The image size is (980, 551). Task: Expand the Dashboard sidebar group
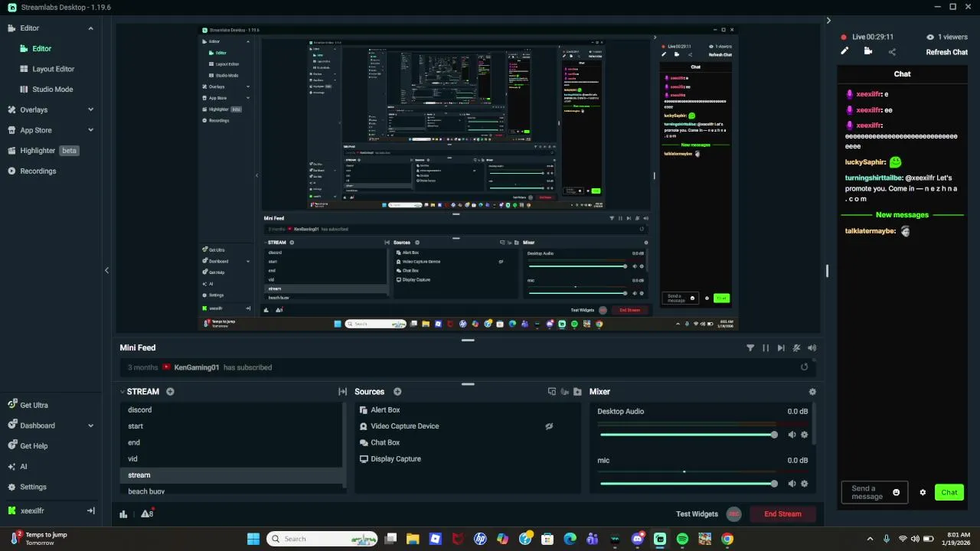click(x=90, y=425)
